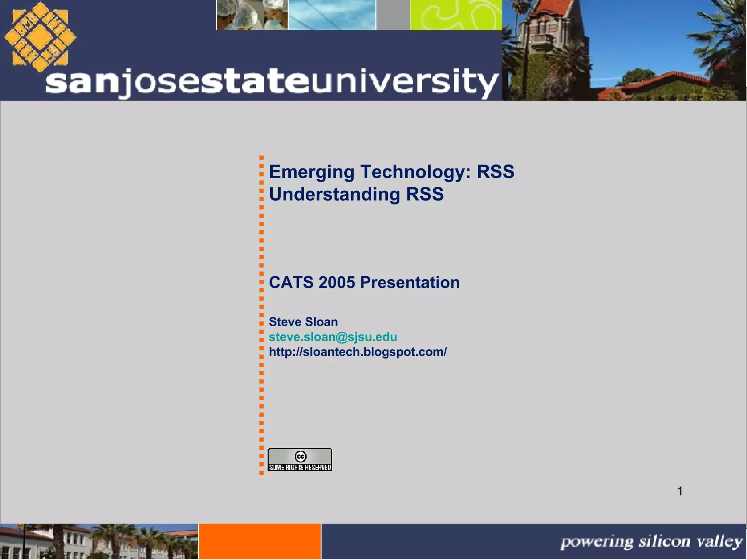Open the sloantech.blogspot.com URL
The width and height of the screenshot is (747, 560).
(357, 352)
